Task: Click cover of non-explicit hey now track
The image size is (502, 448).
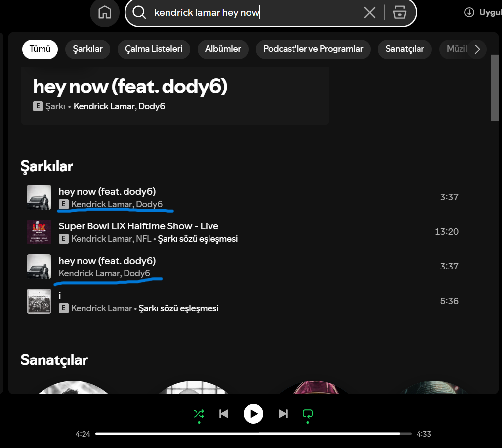Action: click(39, 267)
